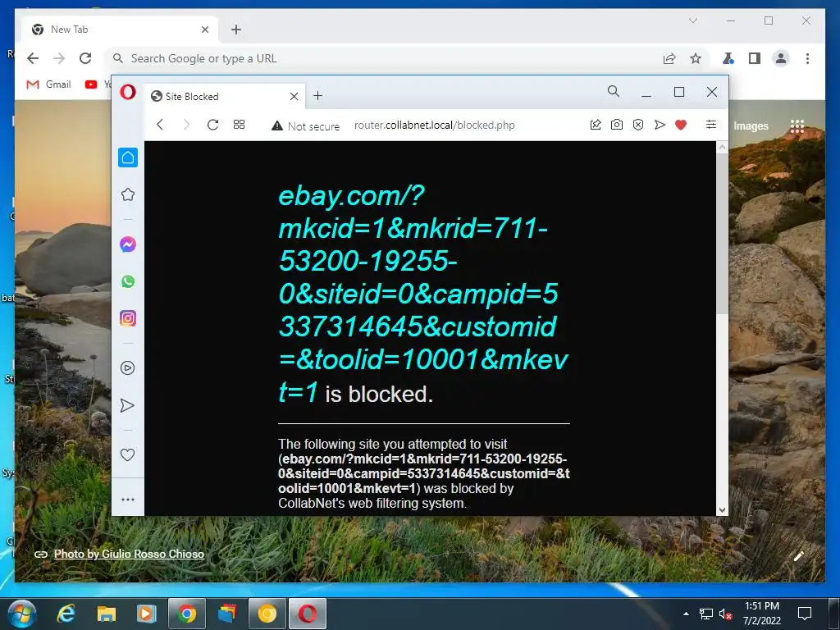Open File Explorer from taskbar
The image size is (840, 630).
[106, 614]
